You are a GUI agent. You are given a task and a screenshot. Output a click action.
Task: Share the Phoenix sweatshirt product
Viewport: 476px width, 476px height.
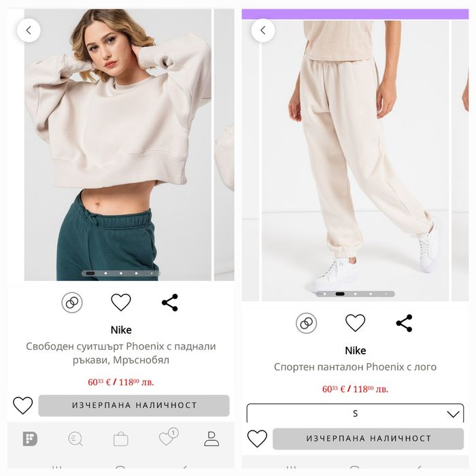point(170,303)
